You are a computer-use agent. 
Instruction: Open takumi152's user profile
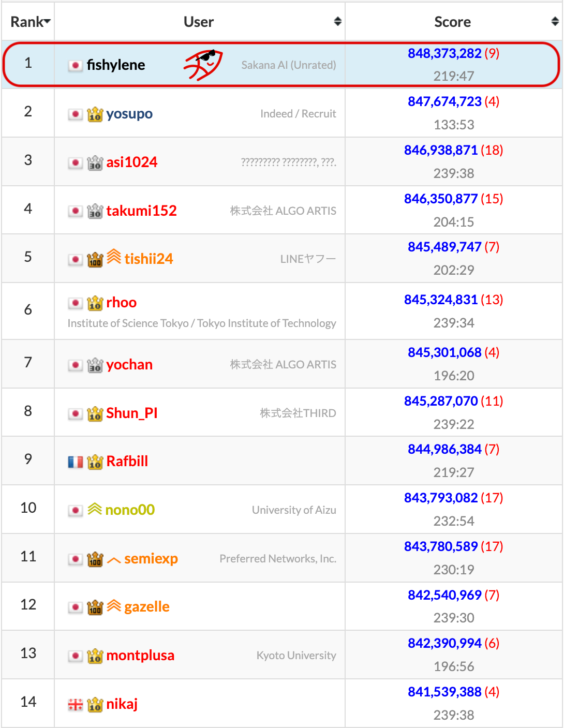click(x=141, y=211)
